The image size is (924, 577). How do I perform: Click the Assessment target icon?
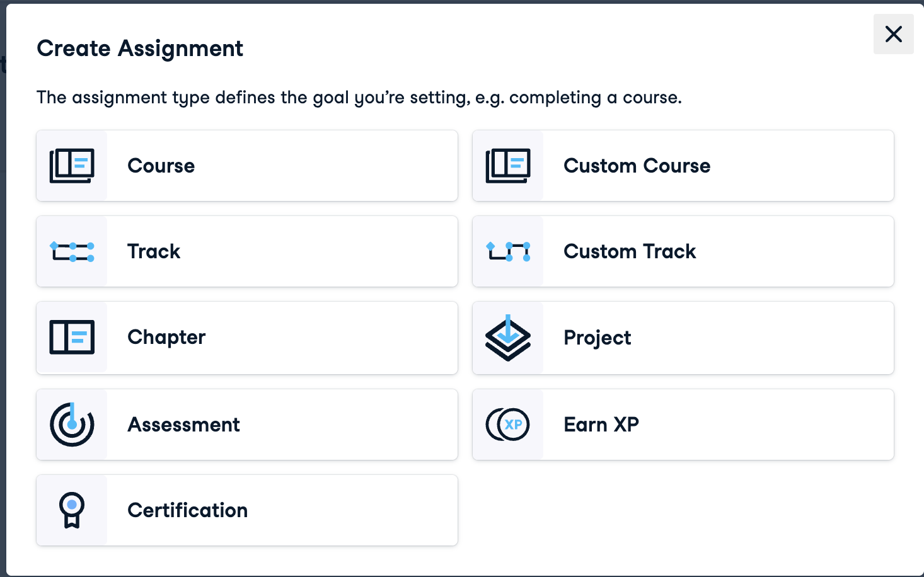(72, 425)
